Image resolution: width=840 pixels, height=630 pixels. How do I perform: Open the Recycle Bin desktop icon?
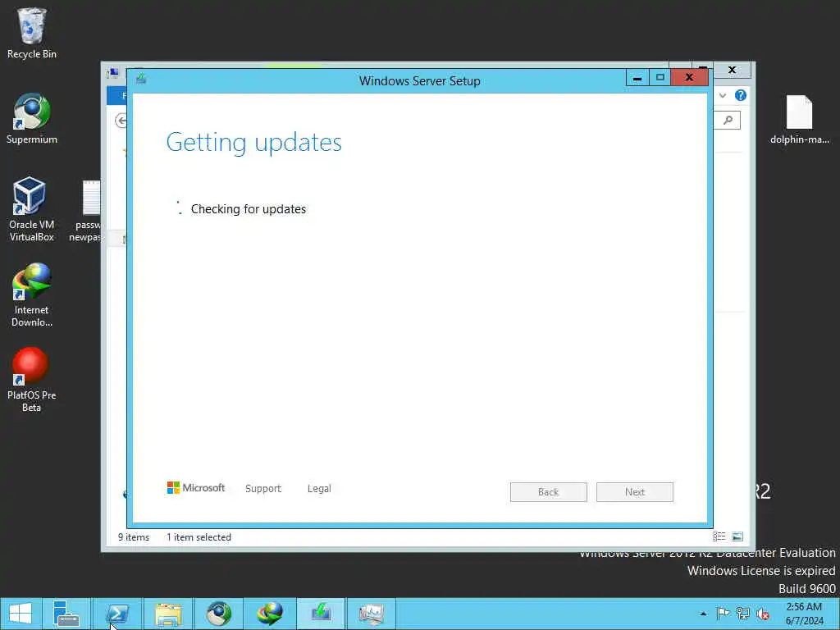click(32, 33)
